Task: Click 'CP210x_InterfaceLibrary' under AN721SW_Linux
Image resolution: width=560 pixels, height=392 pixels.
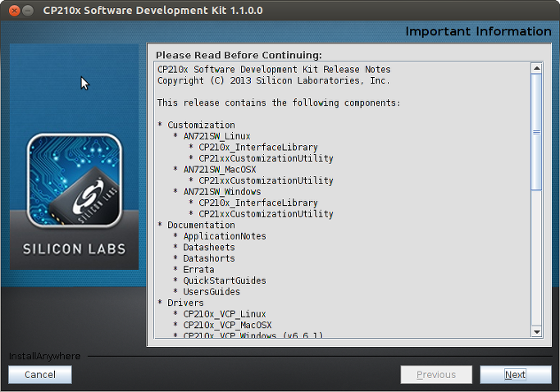Action: point(258,148)
